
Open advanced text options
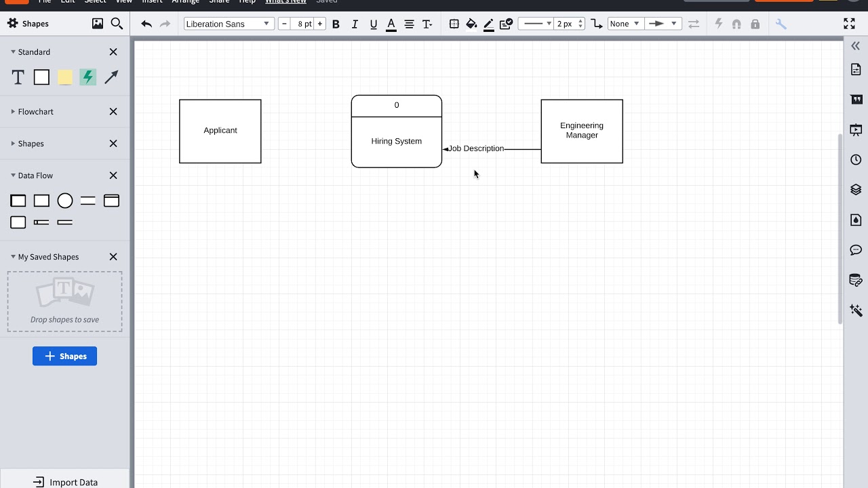pyautogui.click(x=427, y=24)
